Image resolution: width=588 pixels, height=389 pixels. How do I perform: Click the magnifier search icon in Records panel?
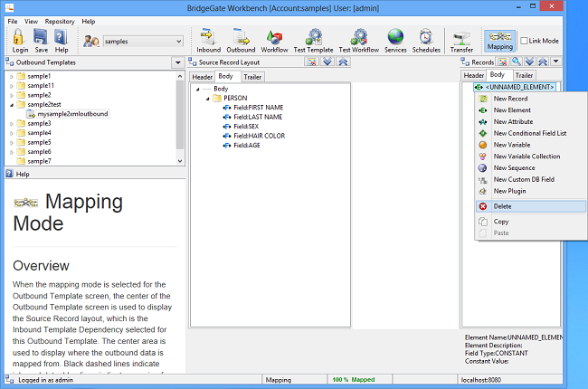pos(517,62)
